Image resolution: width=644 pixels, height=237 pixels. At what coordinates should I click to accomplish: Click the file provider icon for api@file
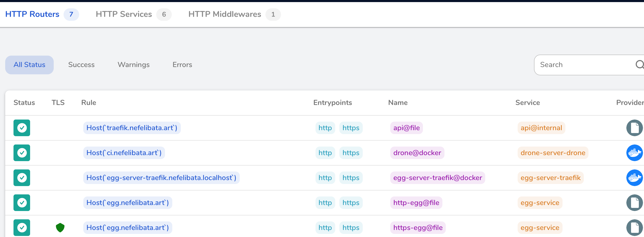[x=634, y=128]
